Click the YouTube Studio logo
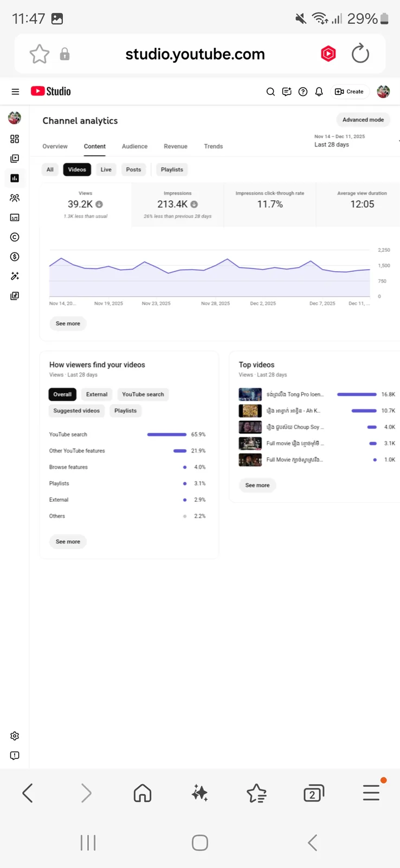This screenshot has width=400, height=868. coord(51,91)
